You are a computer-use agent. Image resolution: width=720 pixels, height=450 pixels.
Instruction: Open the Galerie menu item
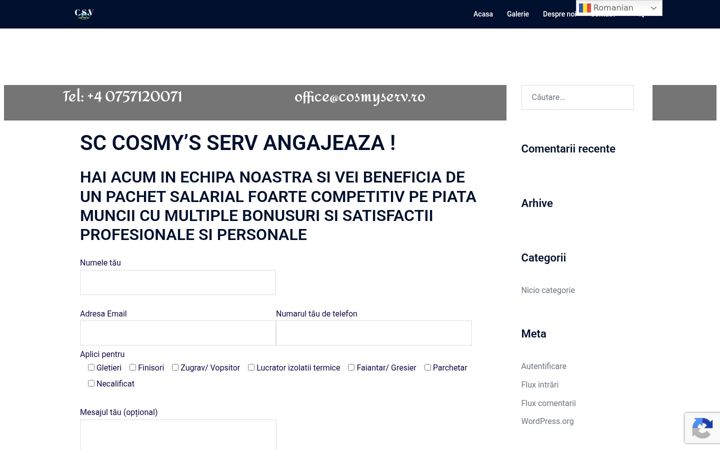point(518,14)
